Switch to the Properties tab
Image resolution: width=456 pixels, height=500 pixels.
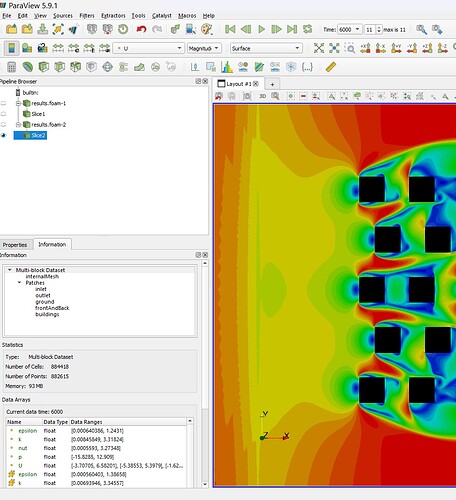pyautogui.click(x=15, y=245)
